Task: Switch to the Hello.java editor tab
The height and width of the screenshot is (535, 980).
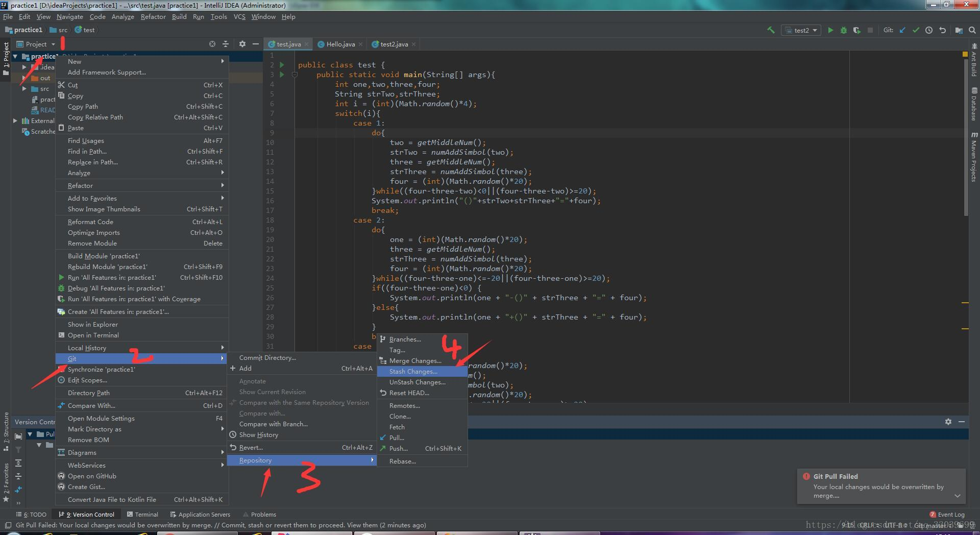Action: [340, 44]
